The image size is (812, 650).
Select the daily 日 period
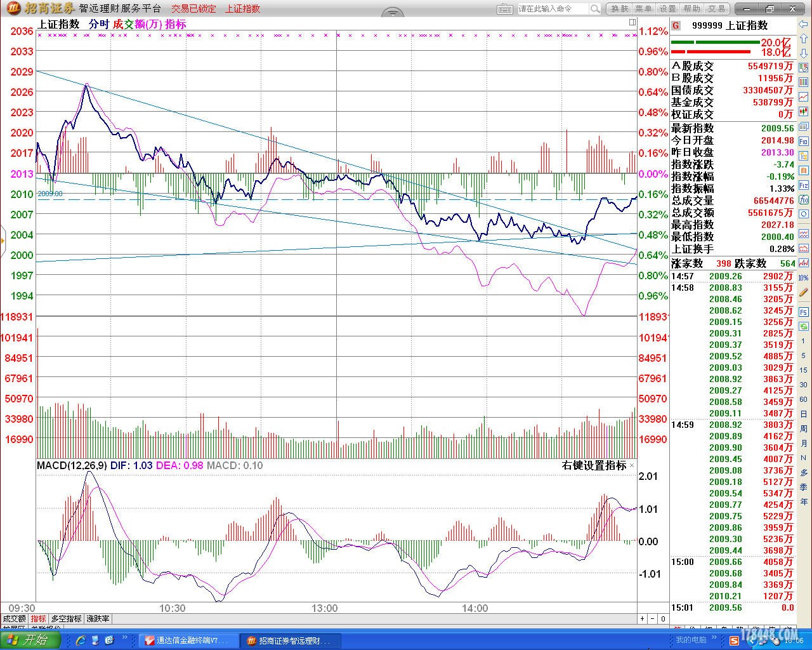[x=804, y=414]
